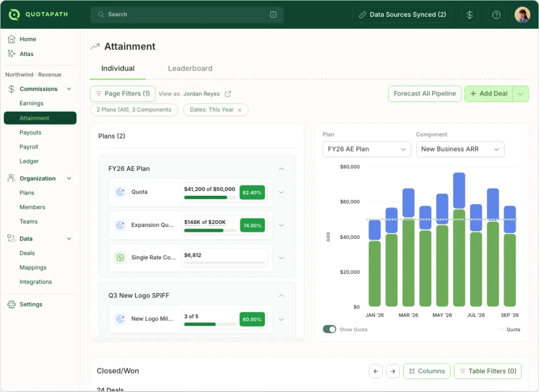Click the external link icon beside Jordan Reyes
539x392 pixels.
tap(227, 94)
